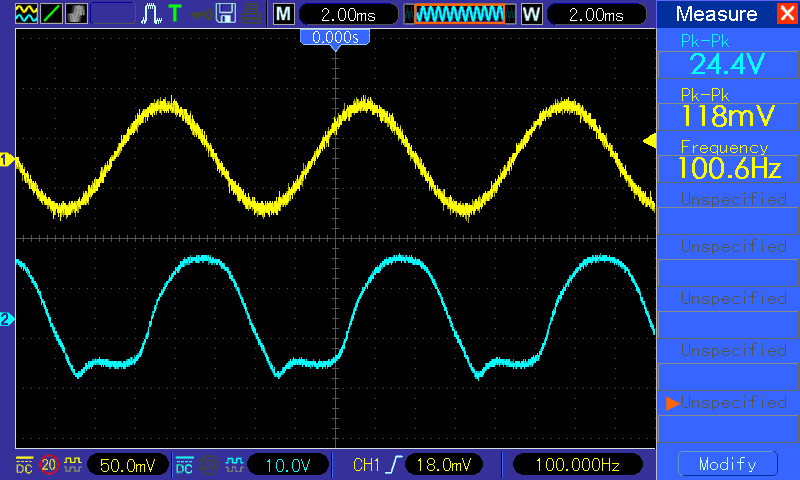This screenshot has height=480, width=800.
Task: Open the CH1 Pk-Pk 24.4V measurement item
Action: tap(727, 56)
